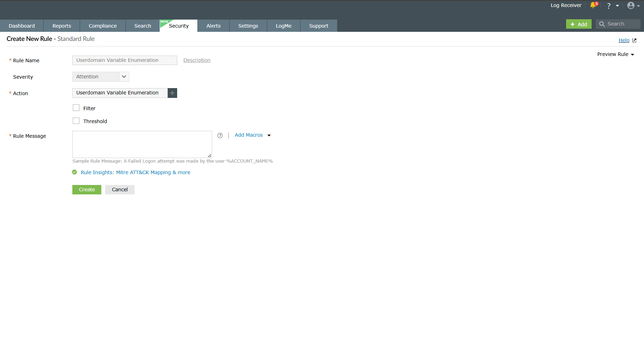
Task: Switch to the Alerts tab
Action: tap(213, 26)
